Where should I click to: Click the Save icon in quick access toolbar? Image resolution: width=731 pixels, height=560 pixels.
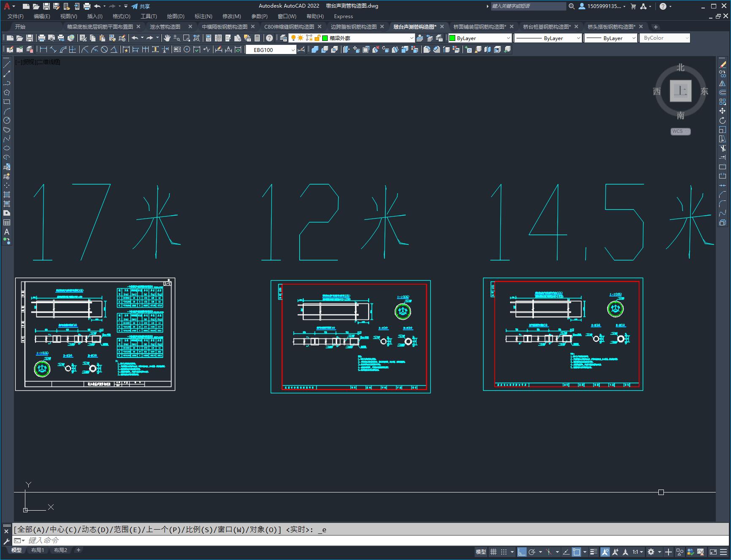point(46,6)
